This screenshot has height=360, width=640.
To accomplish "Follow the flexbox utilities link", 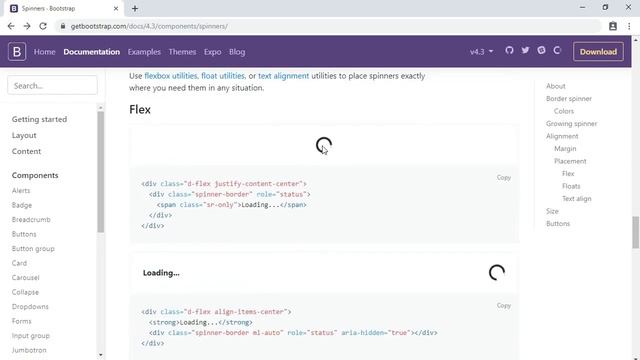I will pos(171,76).
